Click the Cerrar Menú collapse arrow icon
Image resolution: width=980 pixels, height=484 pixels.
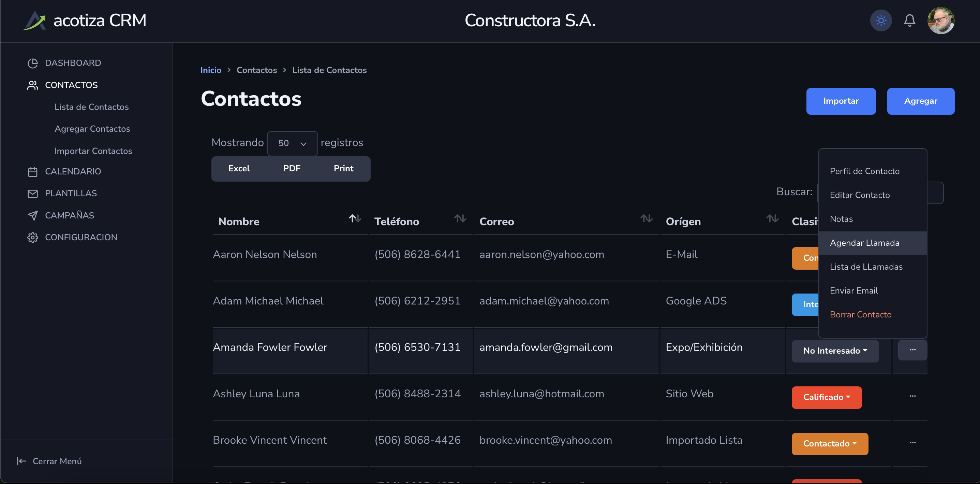click(x=22, y=461)
